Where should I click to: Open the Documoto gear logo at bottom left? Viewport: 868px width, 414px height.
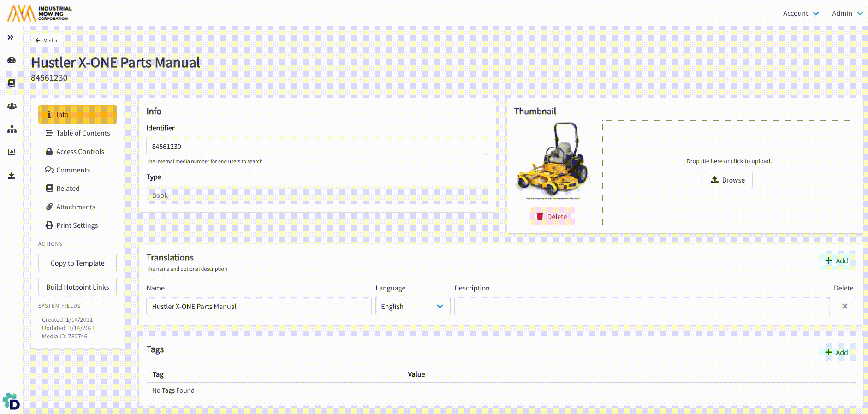(x=11, y=402)
